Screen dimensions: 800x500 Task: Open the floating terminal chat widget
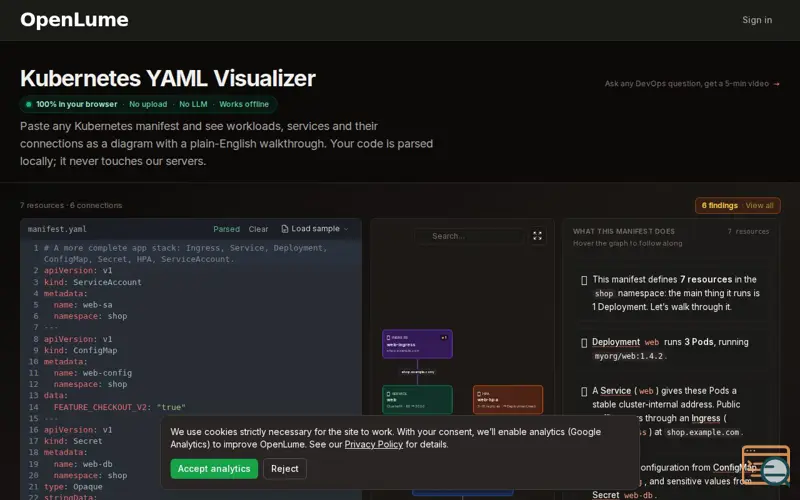(765, 465)
